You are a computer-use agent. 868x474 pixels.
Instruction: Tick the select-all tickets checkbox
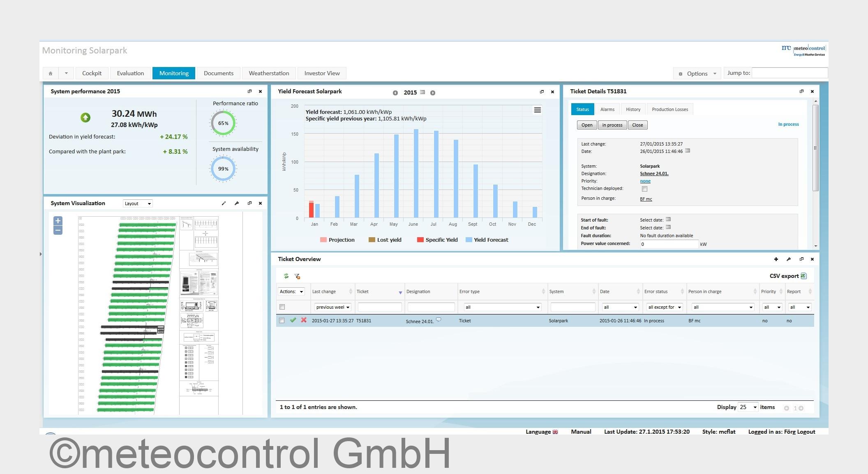point(282,307)
